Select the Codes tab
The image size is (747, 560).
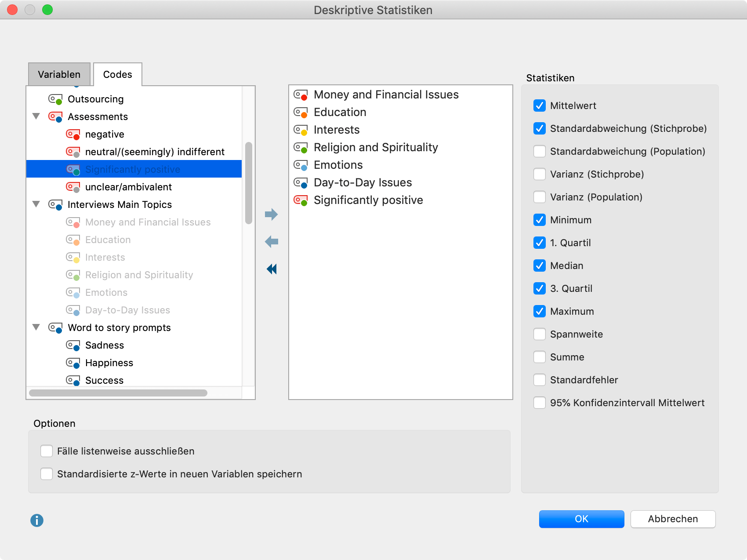[x=118, y=74]
